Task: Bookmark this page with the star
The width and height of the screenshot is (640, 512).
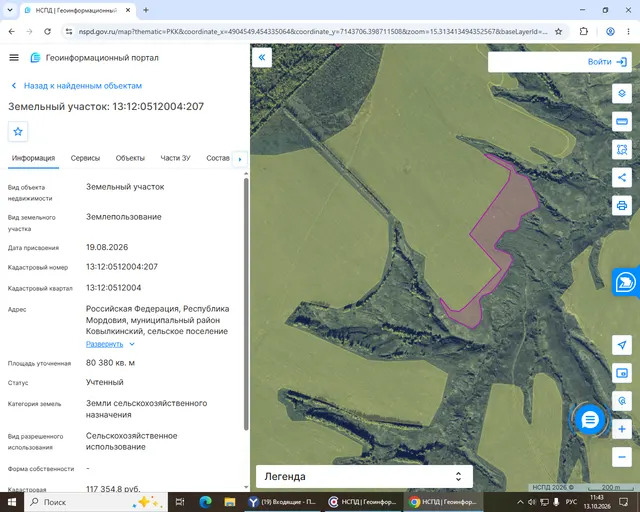Action: coord(558,31)
